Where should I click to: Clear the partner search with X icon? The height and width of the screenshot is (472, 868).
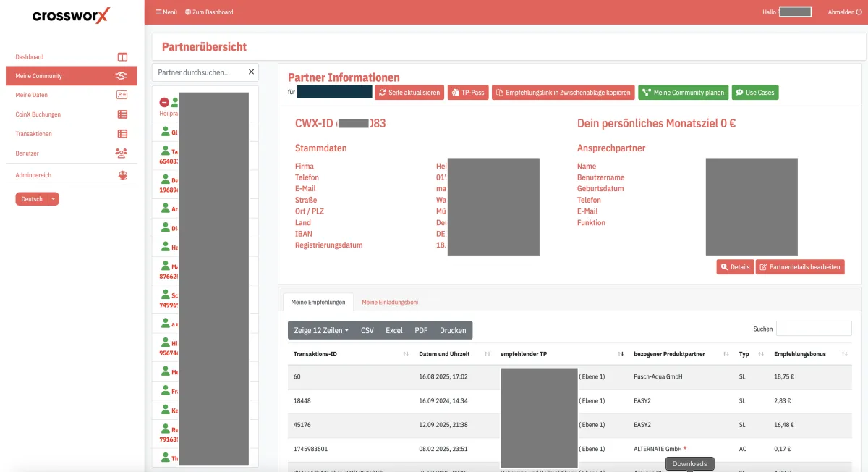click(251, 72)
